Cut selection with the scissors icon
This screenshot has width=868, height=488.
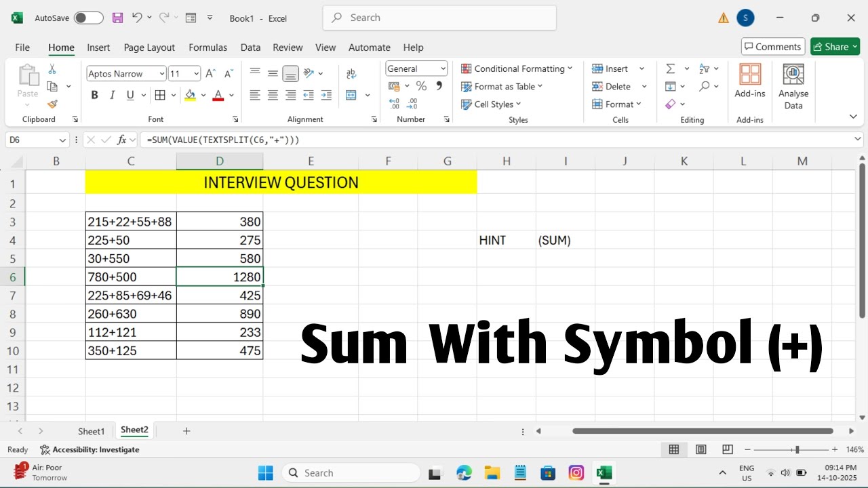point(52,69)
